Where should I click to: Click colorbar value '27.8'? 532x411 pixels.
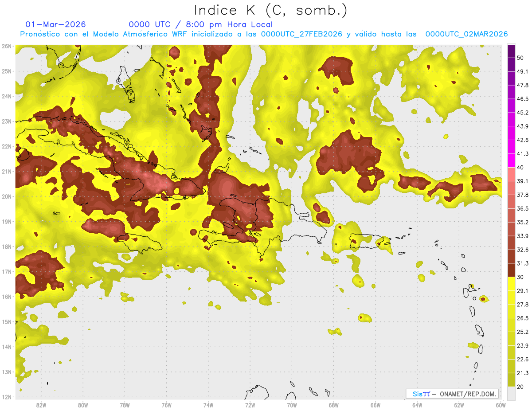pyautogui.click(x=522, y=305)
